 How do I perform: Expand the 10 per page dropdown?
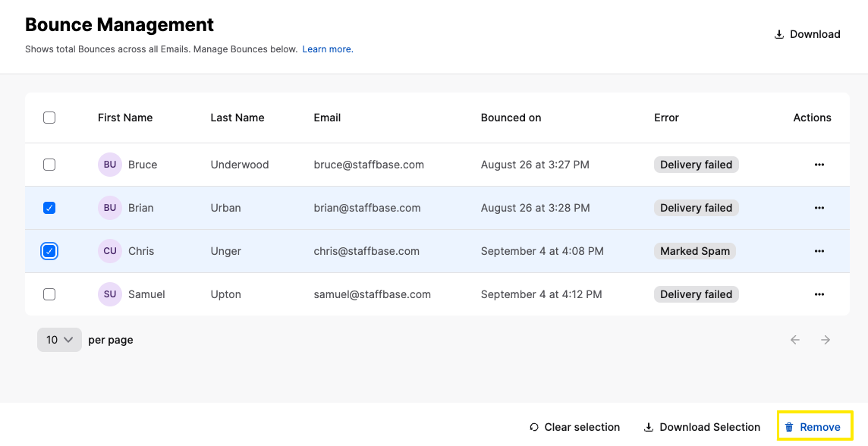coord(59,340)
